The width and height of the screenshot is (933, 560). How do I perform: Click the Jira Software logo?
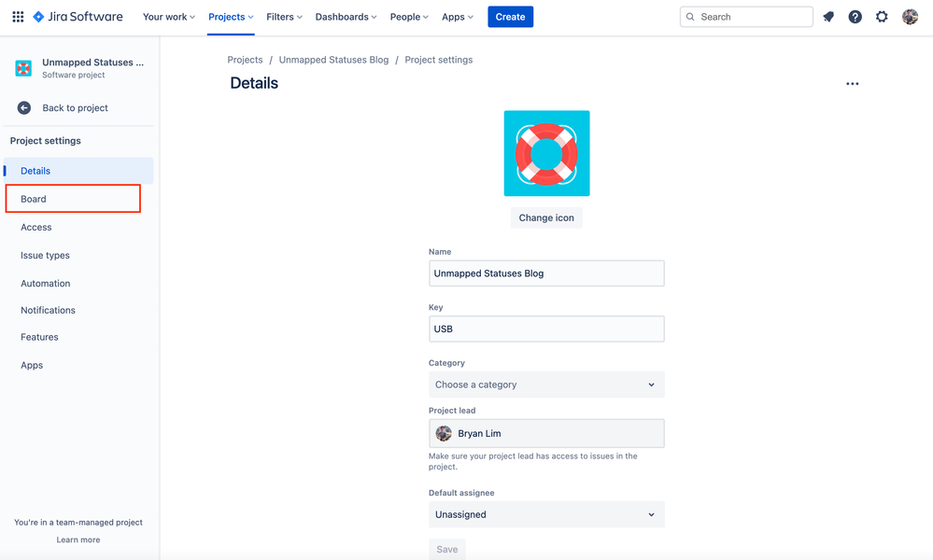coord(78,17)
